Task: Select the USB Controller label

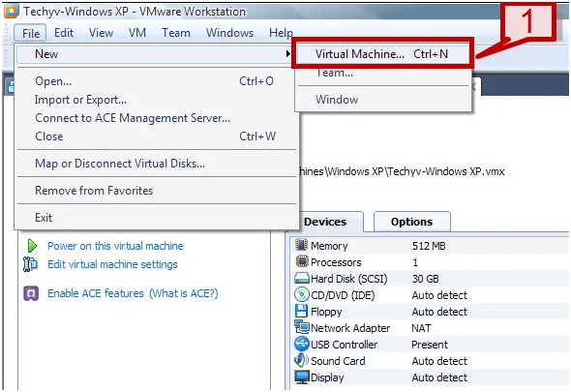Action: [344, 345]
